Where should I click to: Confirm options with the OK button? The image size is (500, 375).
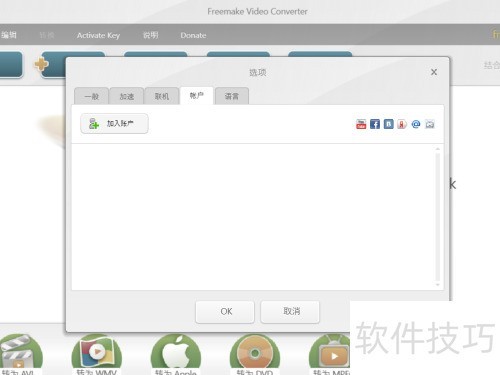(225, 312)
